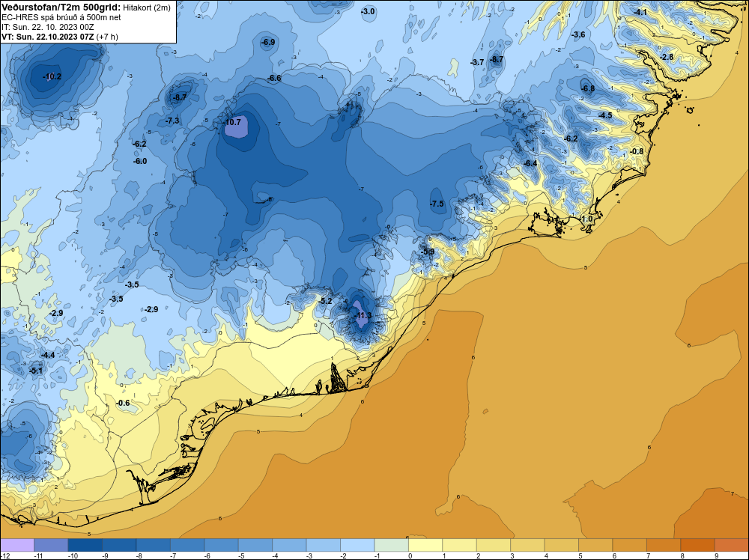Screen dimensions: 749x560
Task: Click the -6.6 temperature label
Action: (x=274, y=79)
